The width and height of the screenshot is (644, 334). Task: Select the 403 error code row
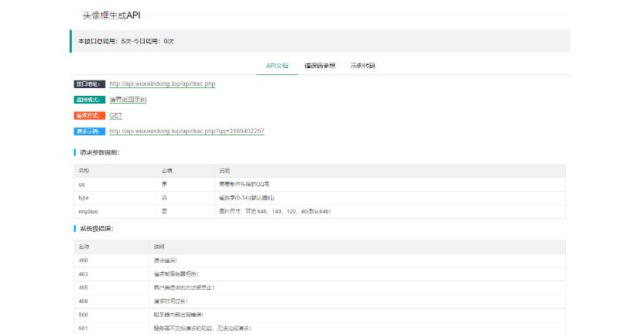click(320, 274)
